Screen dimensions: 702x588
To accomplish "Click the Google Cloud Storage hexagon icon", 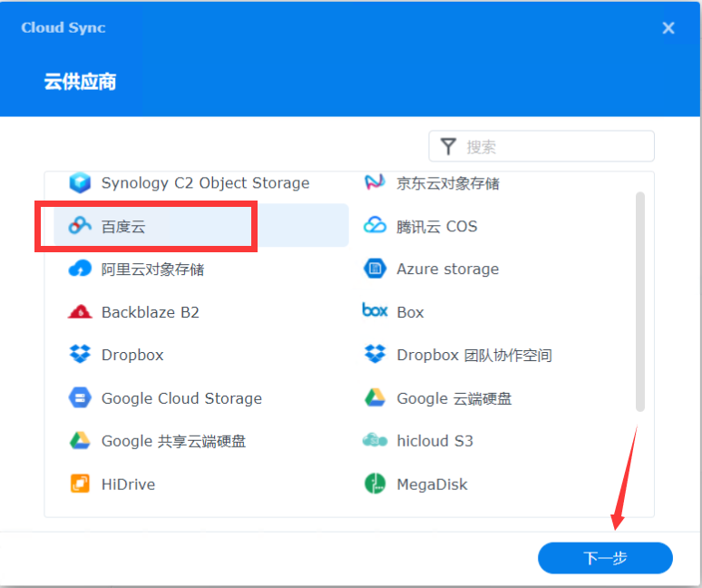I will (x=80, y=397).
